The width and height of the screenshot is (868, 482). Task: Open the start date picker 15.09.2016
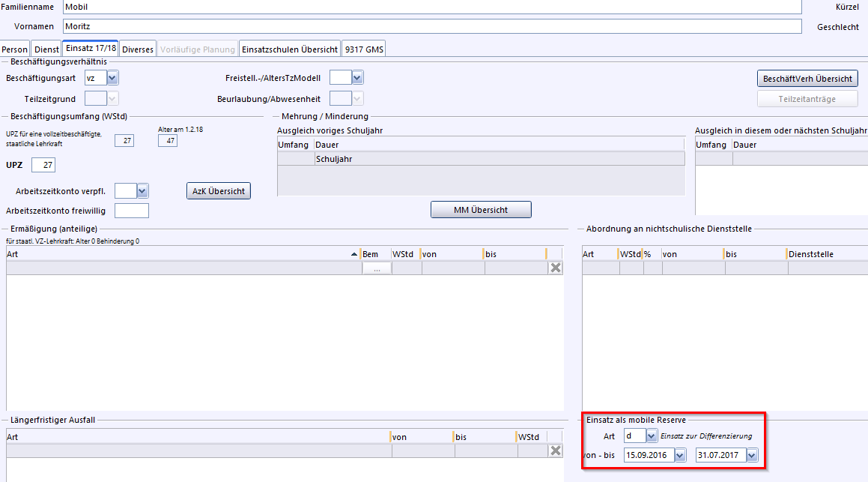[680, 456]
